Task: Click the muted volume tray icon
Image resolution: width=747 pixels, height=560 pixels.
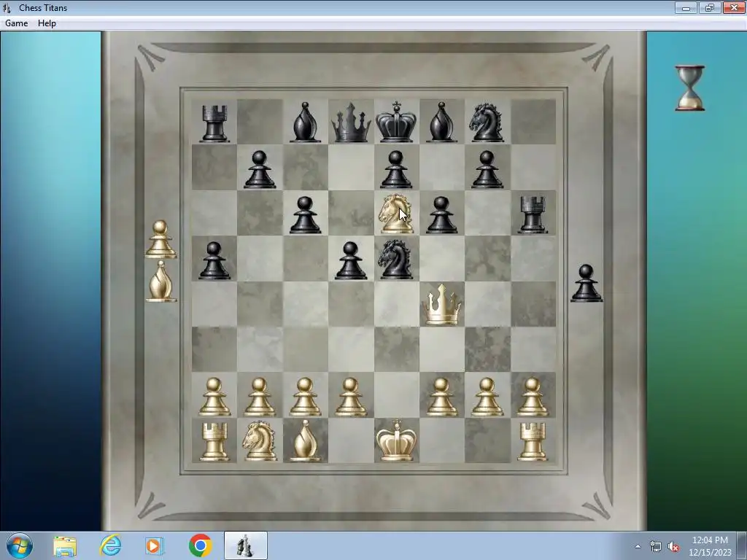Action: pos(673,546)
